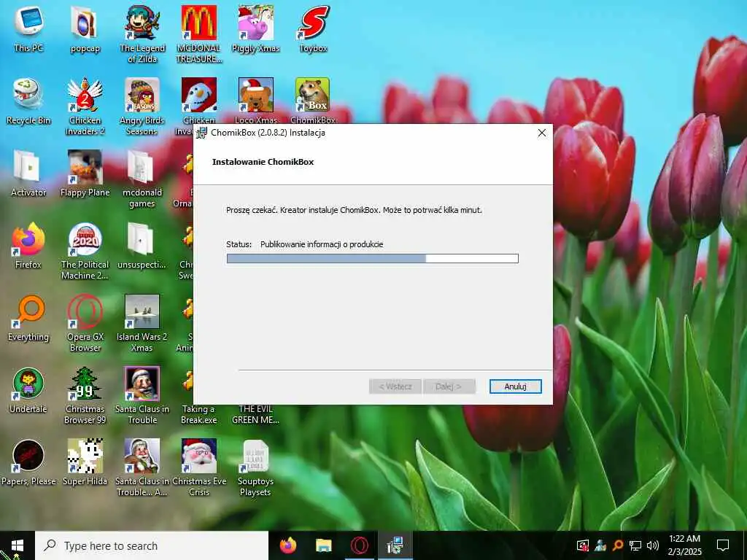
Task: Click the red-badged tray icon left of clock
Action: (582, 545)
